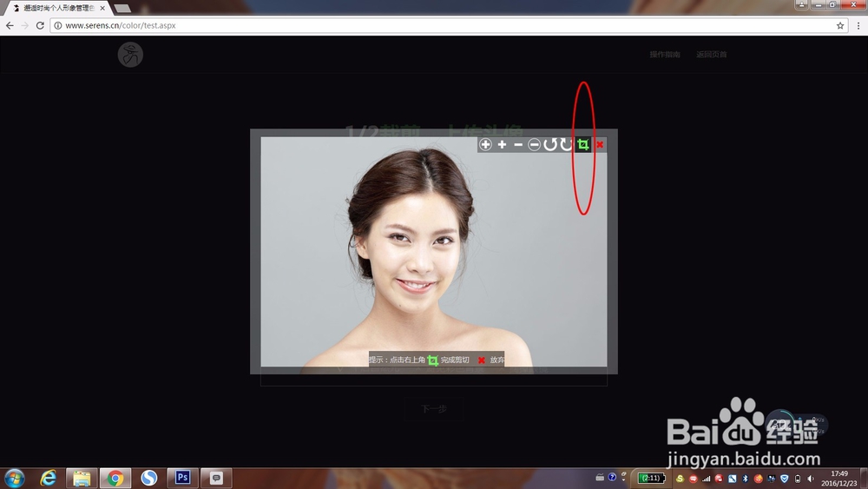This screenshot has width=868, height=489.
Task: Open the chat app taskbar icon
Action: coord(216,478)
